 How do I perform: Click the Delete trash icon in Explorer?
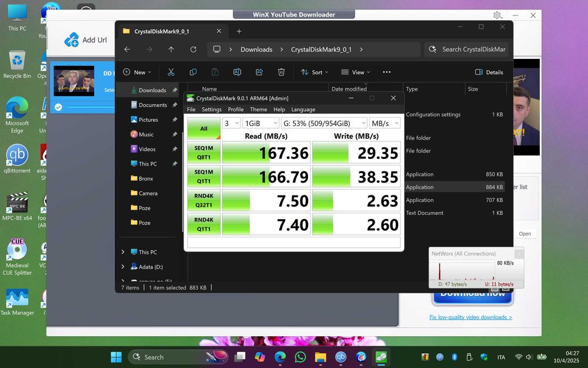(281, 72)
